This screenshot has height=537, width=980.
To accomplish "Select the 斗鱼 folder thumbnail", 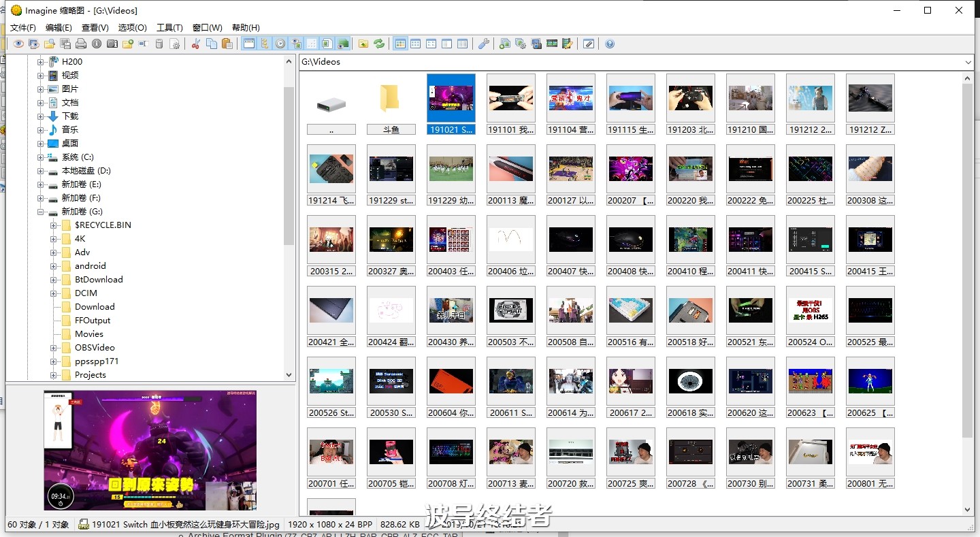I will tap(391, 105).
